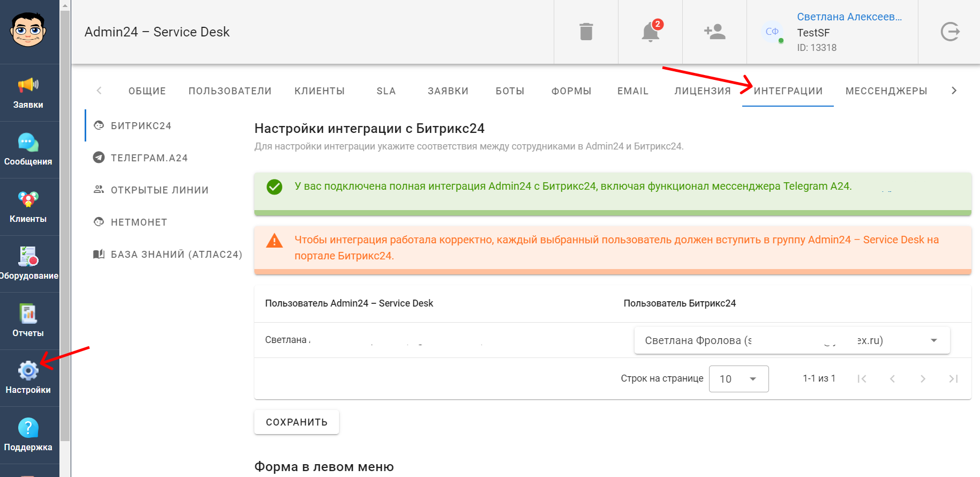
Task: Open Настройки gear in sidebar
Action: (x=28, y=378)
